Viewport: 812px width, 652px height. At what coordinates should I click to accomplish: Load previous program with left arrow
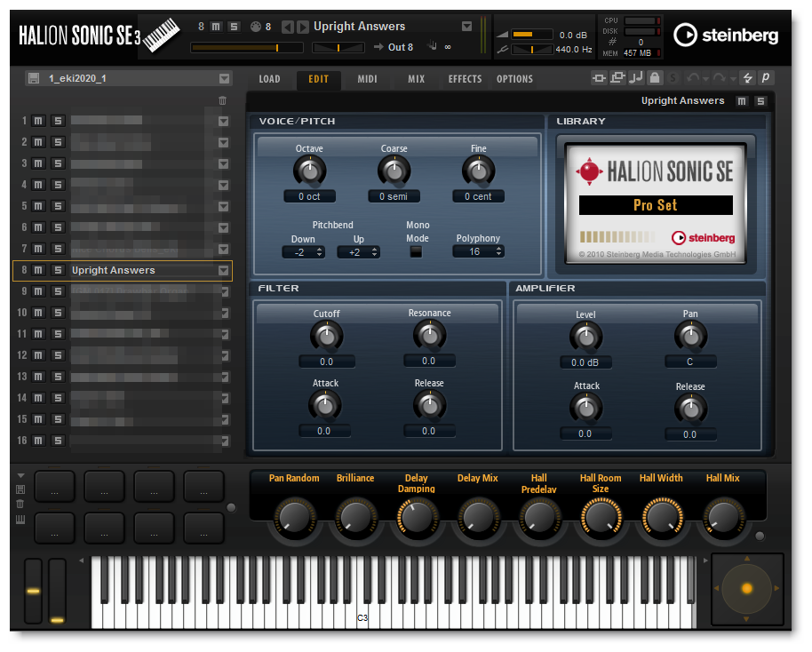(x=287, y=27)
